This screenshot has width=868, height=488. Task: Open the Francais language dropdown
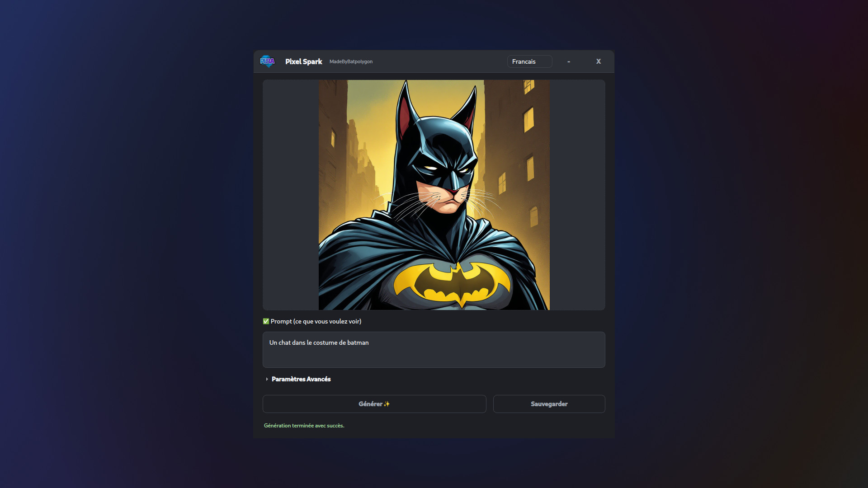[529, 61]
